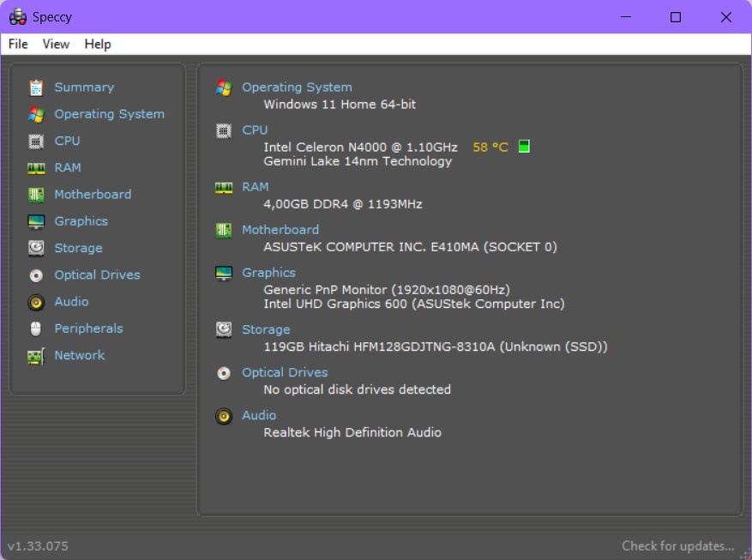The image size is (752, 560).
Task: Open Audio details via its speaker icon
Action: 35,301
